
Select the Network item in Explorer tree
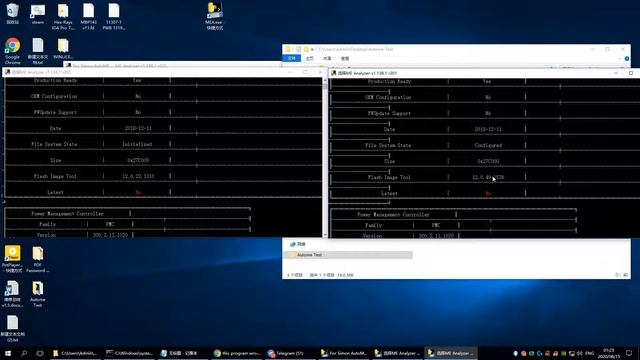(298, 244)
